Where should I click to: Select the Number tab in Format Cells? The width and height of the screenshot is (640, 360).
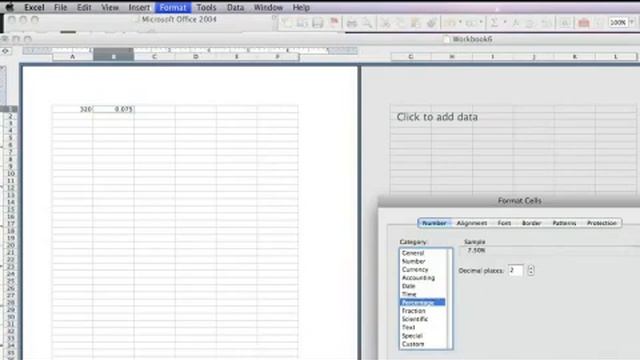(434, 223)
